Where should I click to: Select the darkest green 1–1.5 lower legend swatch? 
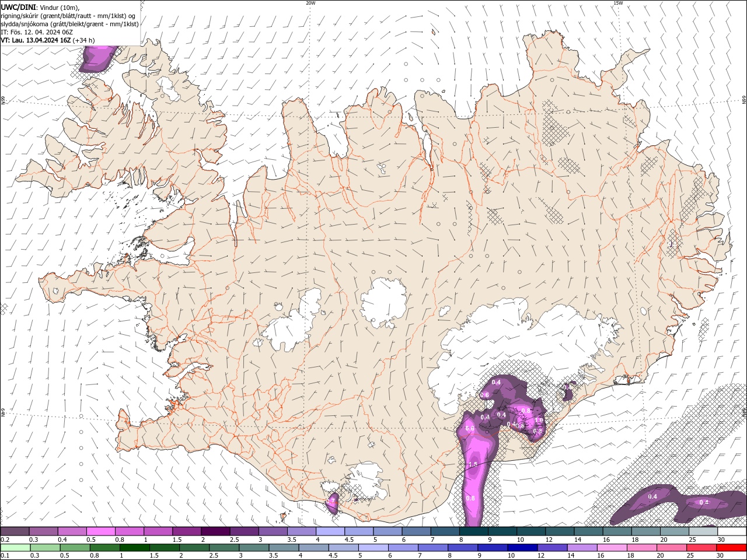[x=134, y=548]
